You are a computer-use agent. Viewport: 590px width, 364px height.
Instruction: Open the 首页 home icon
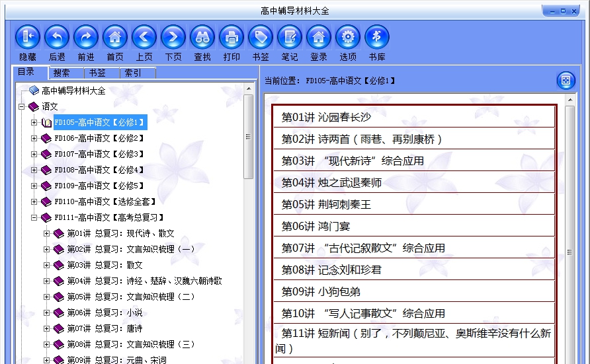(x=115, y=37)
